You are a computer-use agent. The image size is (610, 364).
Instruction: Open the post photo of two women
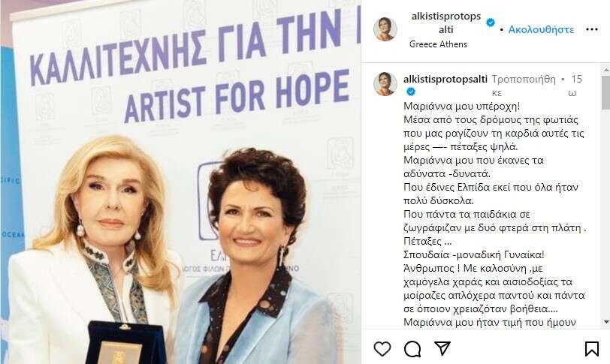pyautogui.click(x=180, y=182)
